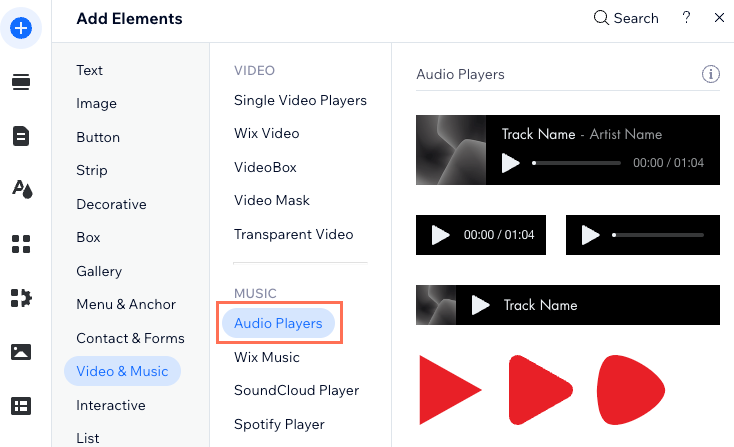This screenshot has width=734, height=447.
Task: Click the info icon beside Audio Players
Action: click(711, 74)
